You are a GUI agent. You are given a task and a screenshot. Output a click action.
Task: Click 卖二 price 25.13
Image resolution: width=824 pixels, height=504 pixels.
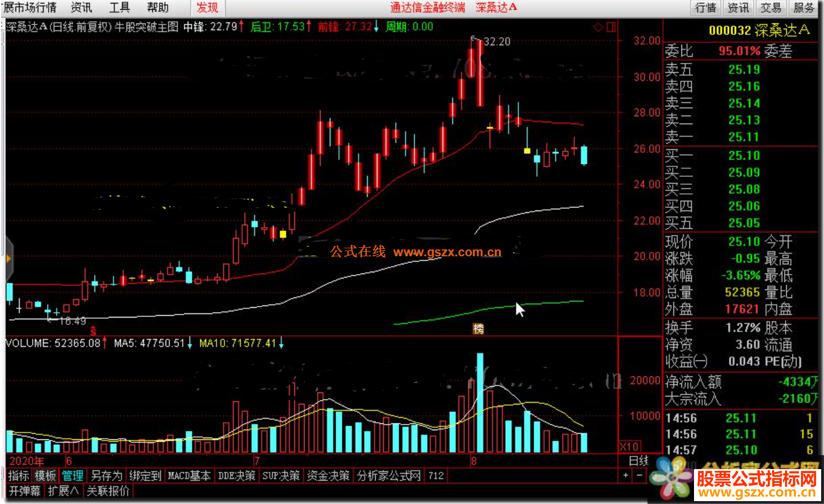point(744,120)
